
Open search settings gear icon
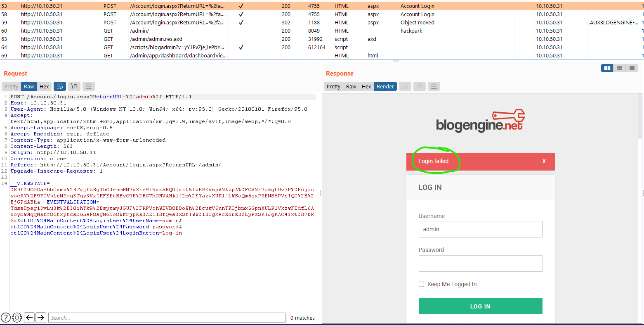click(x=17, y=318)
